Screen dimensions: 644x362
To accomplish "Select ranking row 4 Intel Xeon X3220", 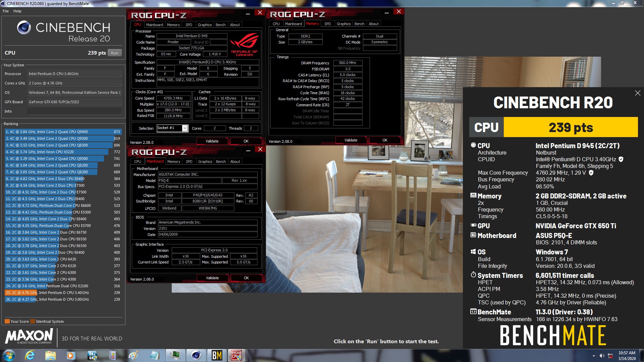I will [63, 152].
